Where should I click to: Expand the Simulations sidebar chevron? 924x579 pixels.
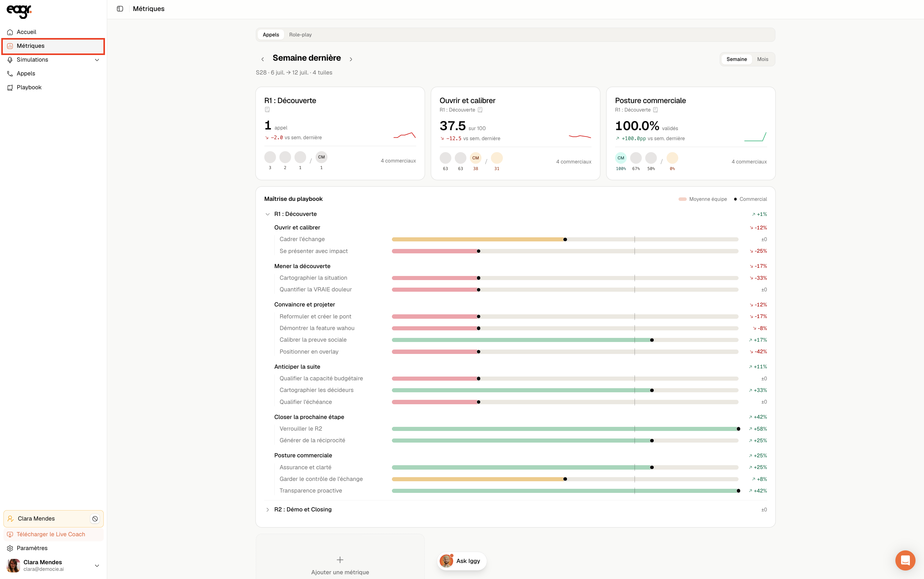tap(97, 60)
